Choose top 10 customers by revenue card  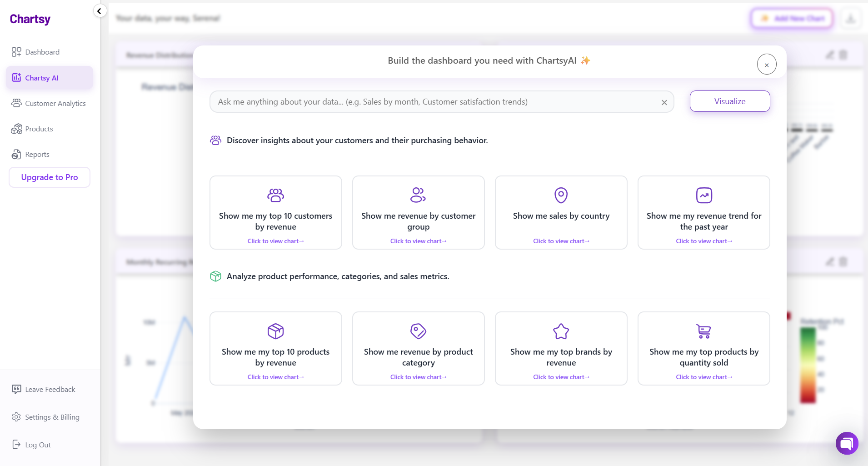click(x=275, y=213)
